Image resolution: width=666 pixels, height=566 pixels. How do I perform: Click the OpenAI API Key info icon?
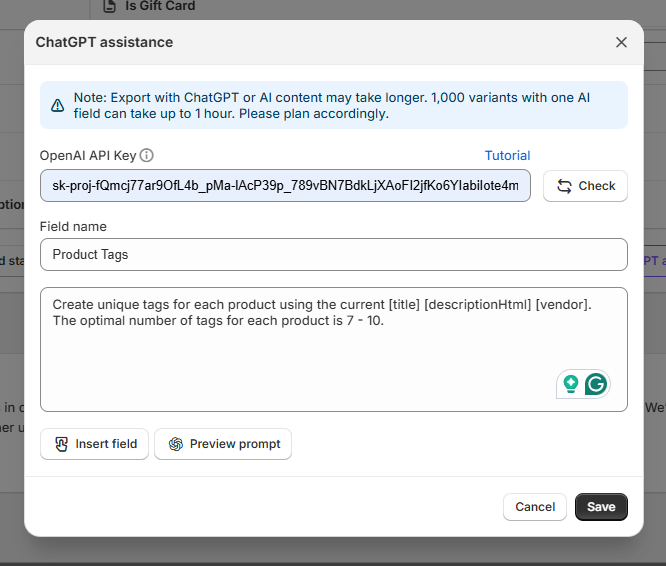[x=147, y=155]
